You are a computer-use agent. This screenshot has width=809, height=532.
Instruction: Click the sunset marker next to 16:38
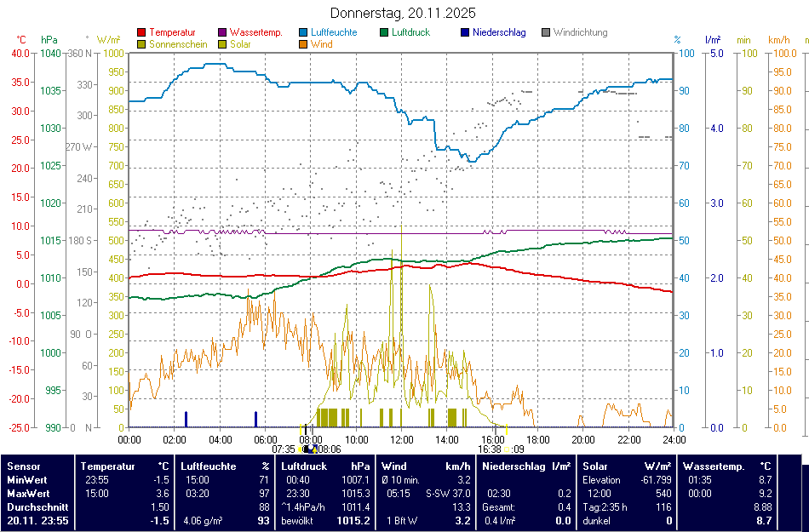point(508,449)
